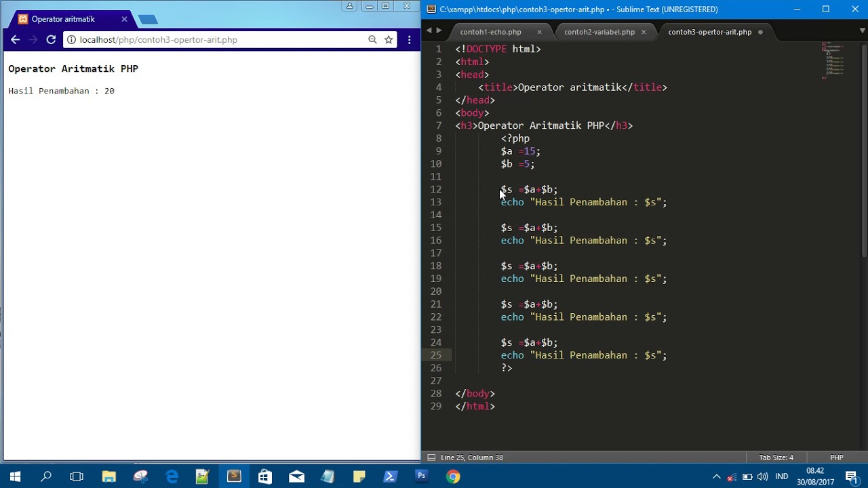The width and height of the screenshot is (868, 488).
Task: Reload the localhost page in Chrome
Action: tap(51, 40)
